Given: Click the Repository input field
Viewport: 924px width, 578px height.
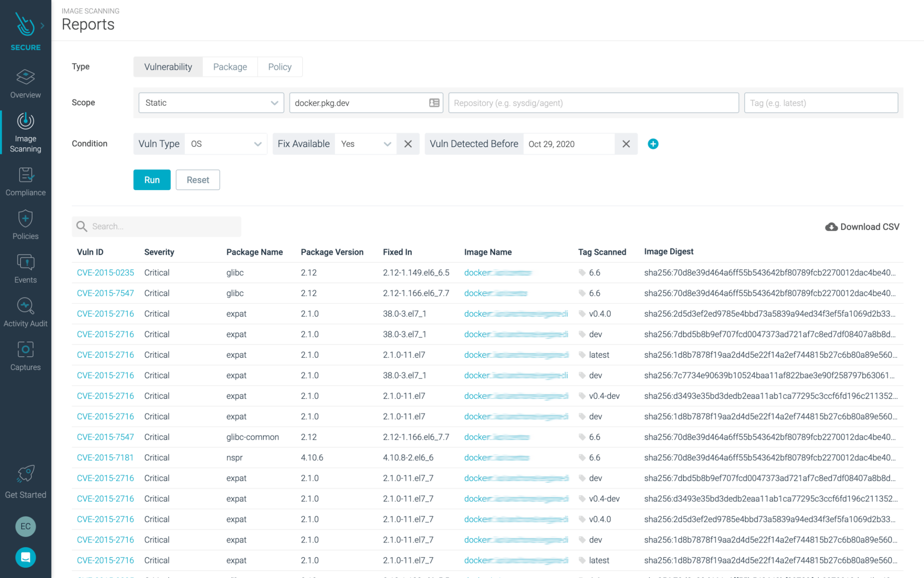Looking at the screenshot, I should point(594,103).
